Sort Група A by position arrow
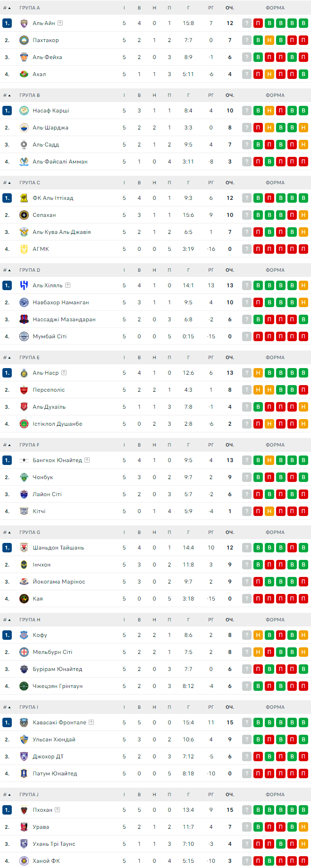This screenshot has width=311, height=868. [x=9, y=8]
